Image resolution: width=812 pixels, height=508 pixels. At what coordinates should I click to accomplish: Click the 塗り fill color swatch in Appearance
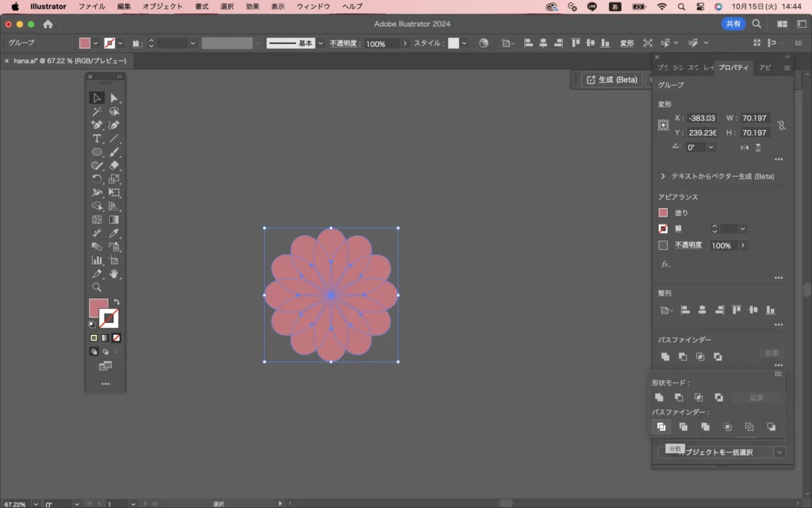point(664,213)
